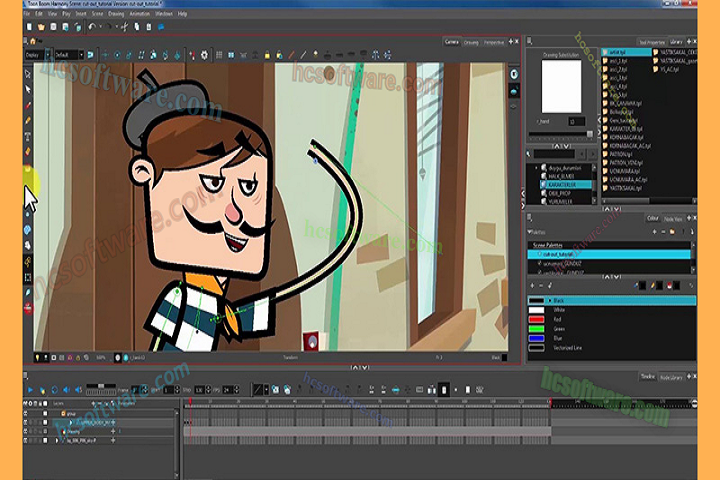Image resolution: width=720 pixels, height=480 pixels.
Task: Toggle the checkbox on the bottom timeline layer
Action: pos(45,440)
